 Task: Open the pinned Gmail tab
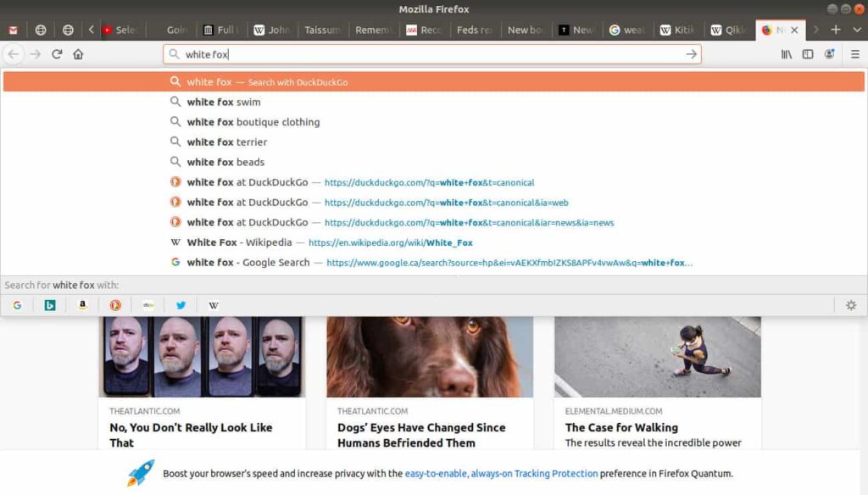[14, 30]
